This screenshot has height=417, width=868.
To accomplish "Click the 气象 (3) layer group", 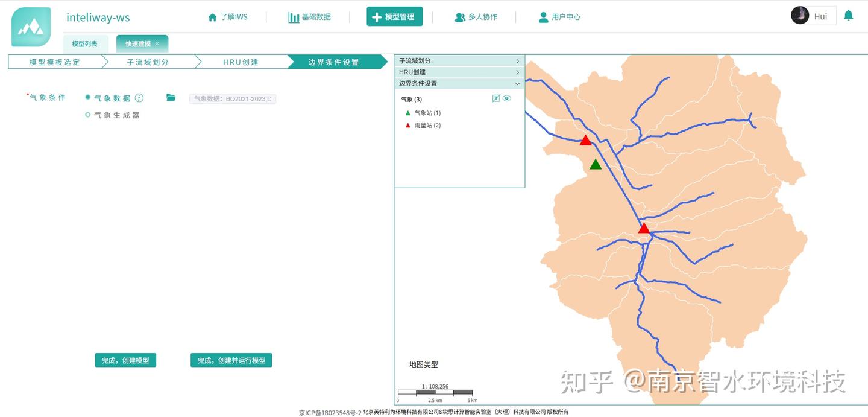I will click(412, 100).
